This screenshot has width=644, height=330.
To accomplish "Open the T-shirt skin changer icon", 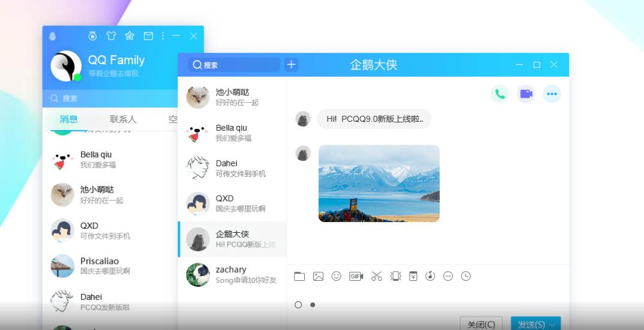I will 111,36.
